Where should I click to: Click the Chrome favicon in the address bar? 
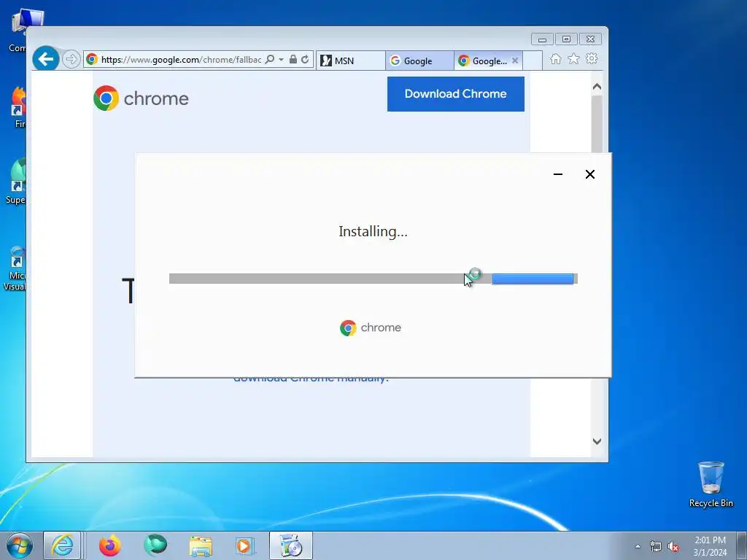click(92, 60)
